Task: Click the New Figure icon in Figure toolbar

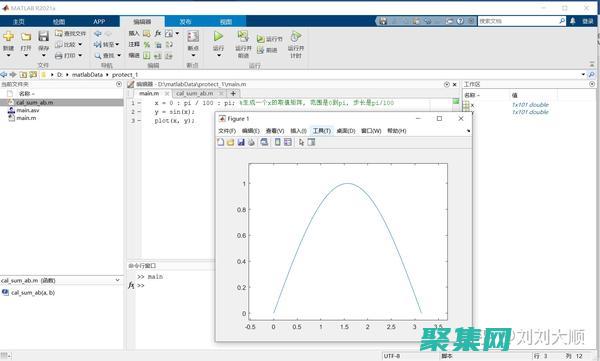Action: 221,142
